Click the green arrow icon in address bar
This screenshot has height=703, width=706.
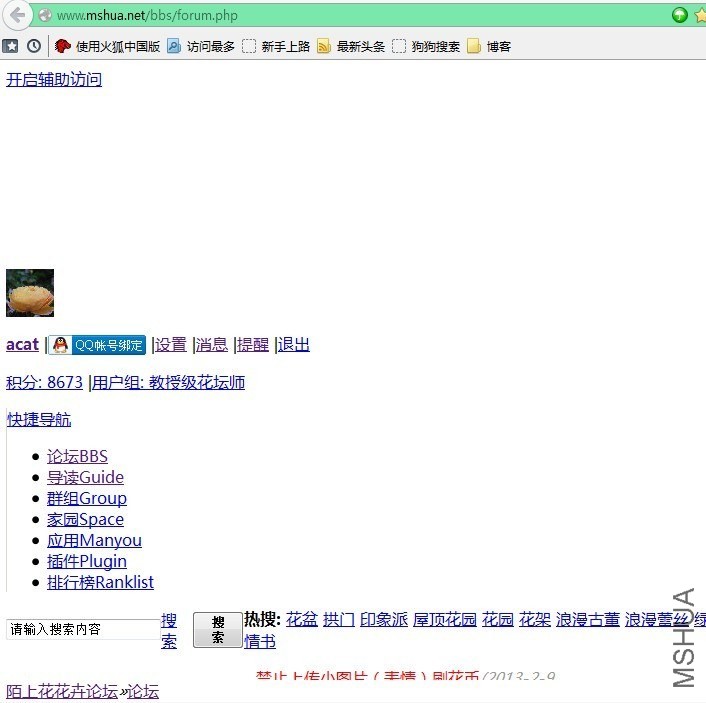[679, 15]
